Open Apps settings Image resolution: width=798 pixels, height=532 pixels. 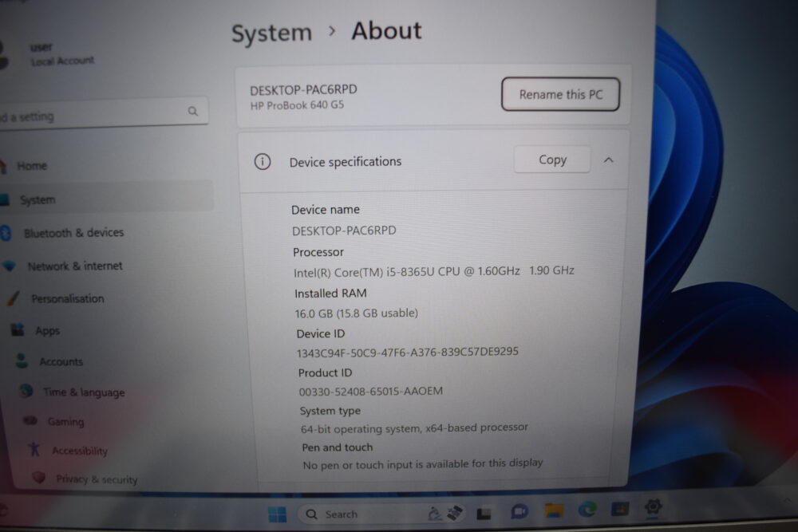pyautogui.click(x=47, y=330)
